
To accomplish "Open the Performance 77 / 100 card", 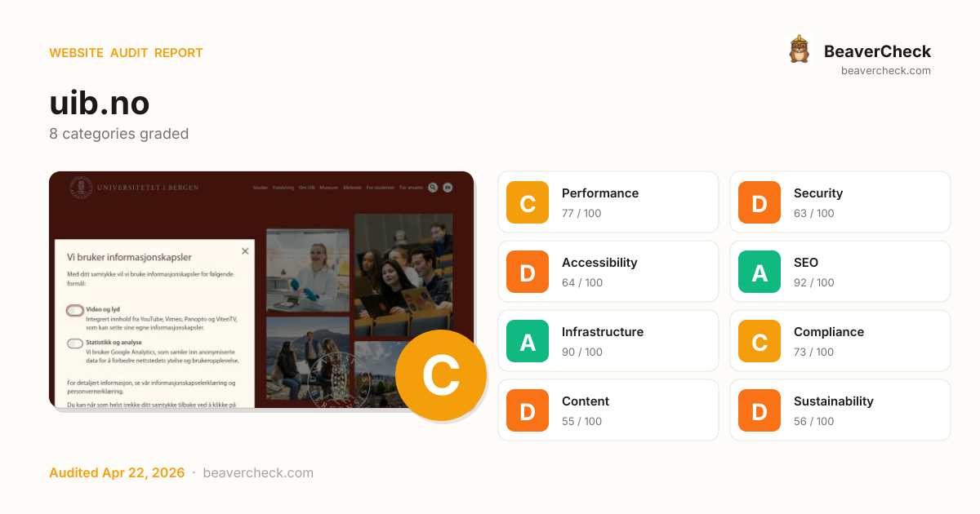I will (608, 202).
